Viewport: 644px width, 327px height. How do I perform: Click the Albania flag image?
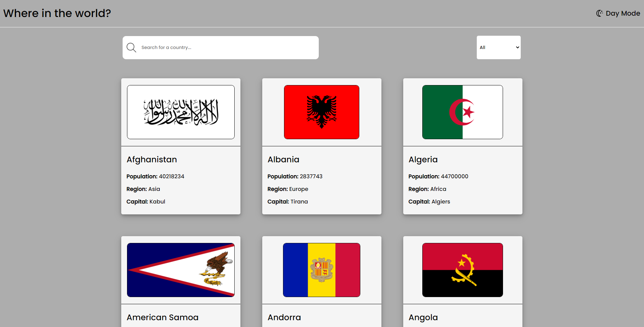(321, 112)
